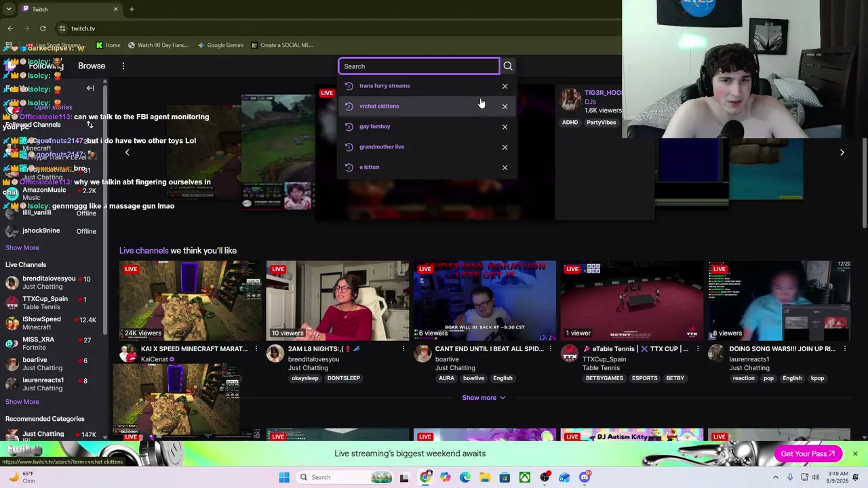Go back in browser history
The image size is (868, 488).
(10, 28)
